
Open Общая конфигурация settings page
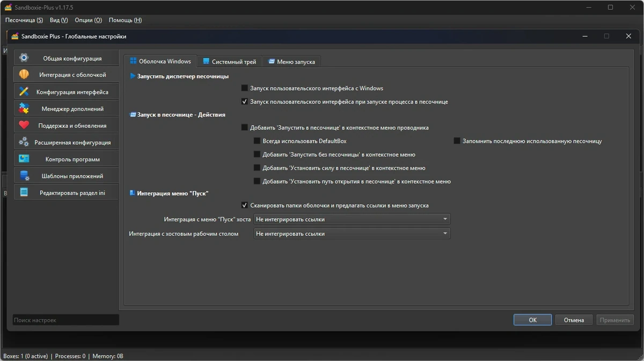[x=66, y=58]
